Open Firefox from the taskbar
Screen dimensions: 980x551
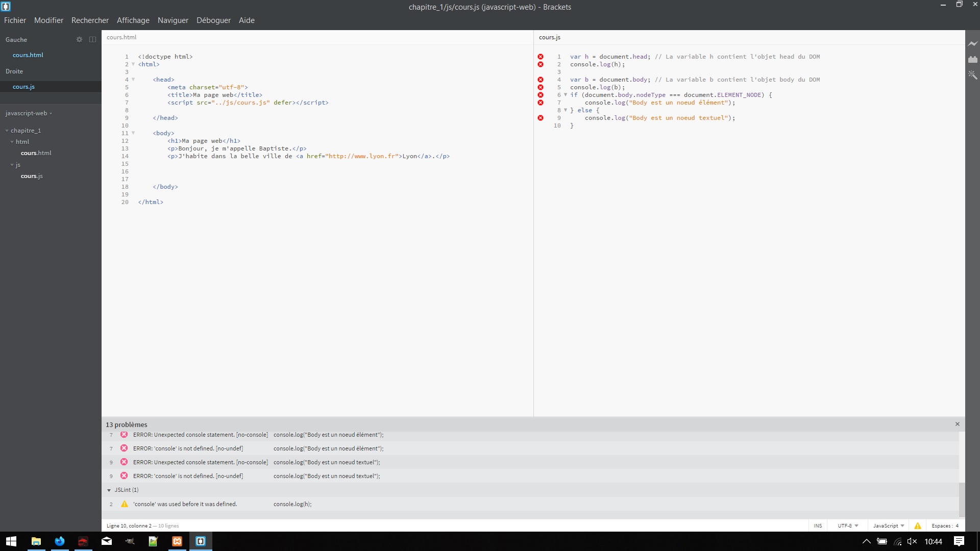pos(60,541)
